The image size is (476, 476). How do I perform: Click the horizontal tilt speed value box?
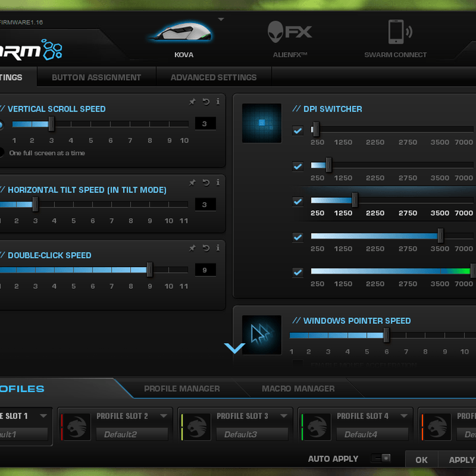tap(205, 204)
